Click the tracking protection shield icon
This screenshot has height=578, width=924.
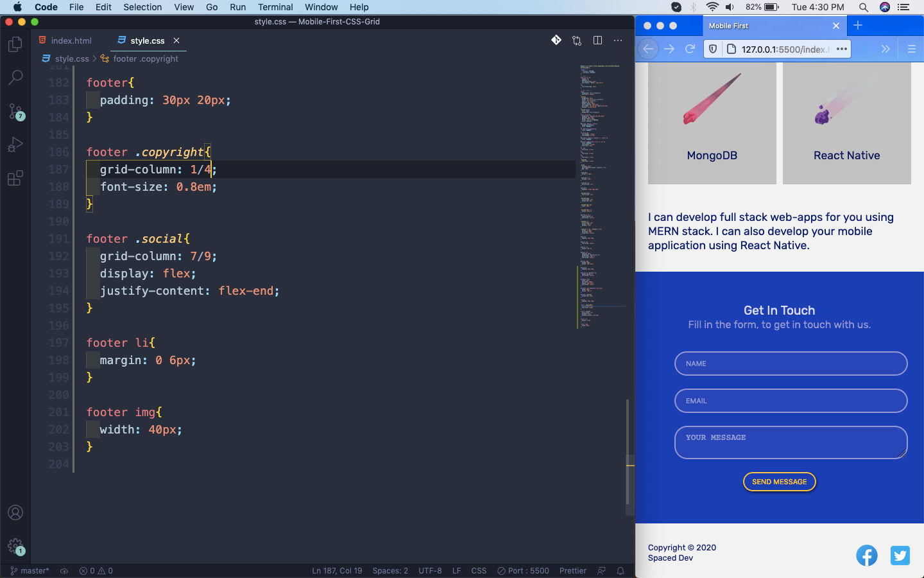713,49
